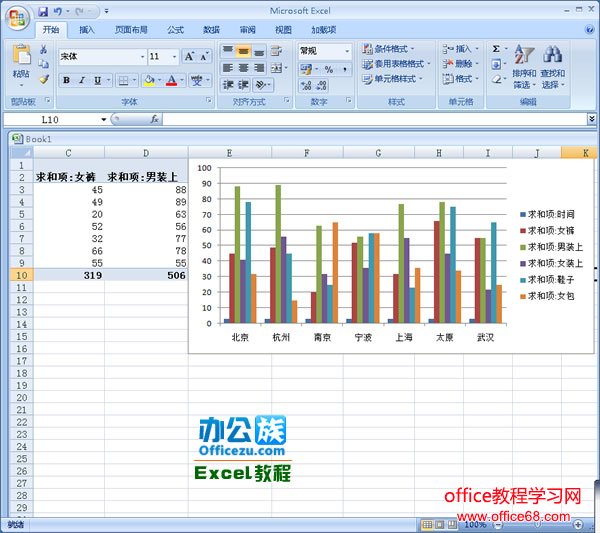Apply comma style number format
The height and width of the screenshot is (533, 600).
click(345, 69)
